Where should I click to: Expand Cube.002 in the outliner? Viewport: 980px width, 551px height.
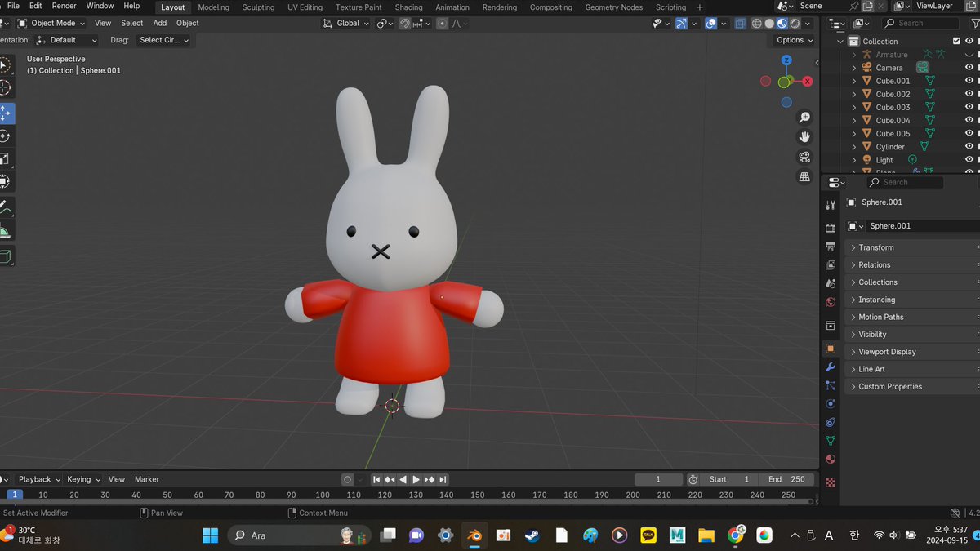pos(854,94)
